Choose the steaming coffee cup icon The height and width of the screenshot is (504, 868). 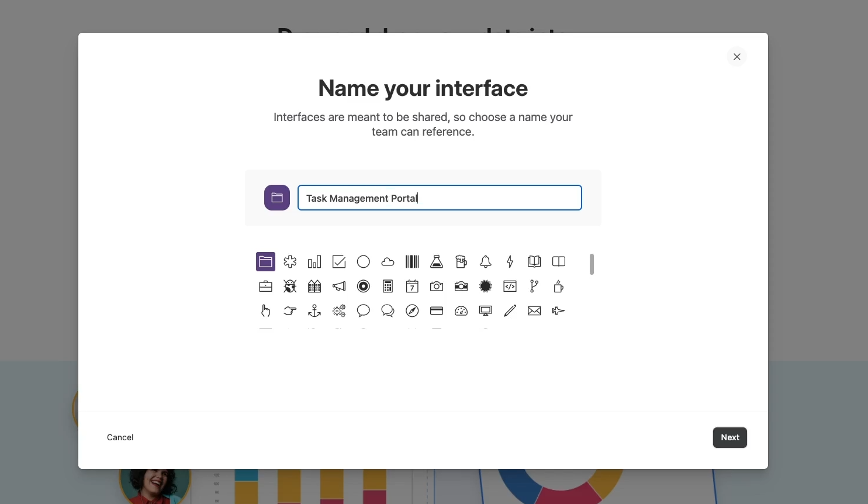pyautogui.click(x=559, y=286)
